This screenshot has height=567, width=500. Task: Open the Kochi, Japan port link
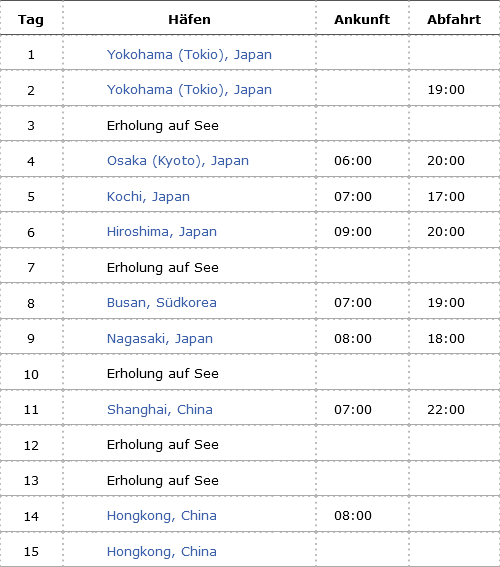tap(148, 196)
